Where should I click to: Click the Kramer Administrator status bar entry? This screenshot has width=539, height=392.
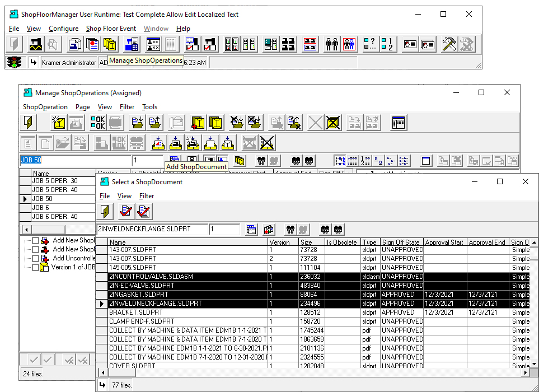(69, 63)
